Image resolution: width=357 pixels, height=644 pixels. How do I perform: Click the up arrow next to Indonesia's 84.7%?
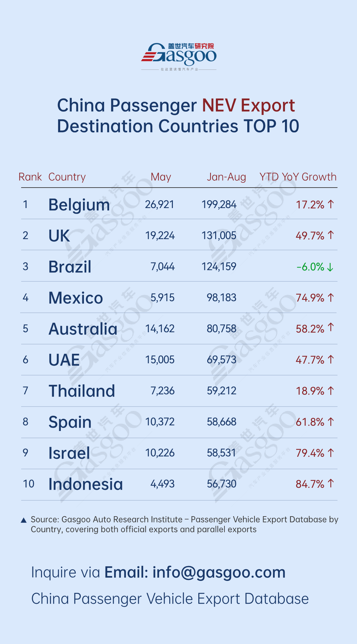pyautogui.click(x=331, y=483)
